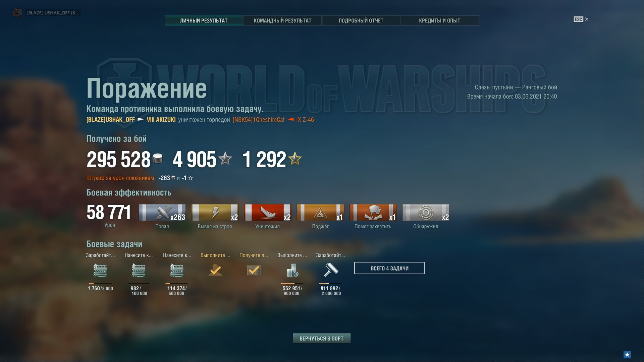
Task: Select the Личный результат tab
Action: [x=204, y=20]
